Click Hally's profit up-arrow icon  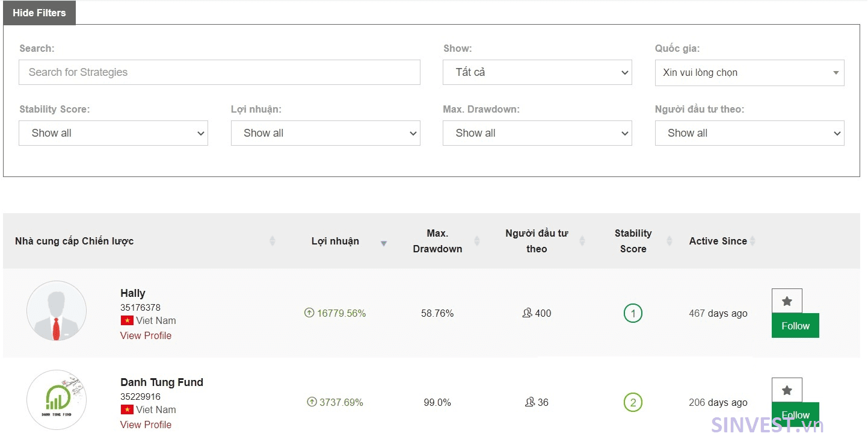click(309, 313)
